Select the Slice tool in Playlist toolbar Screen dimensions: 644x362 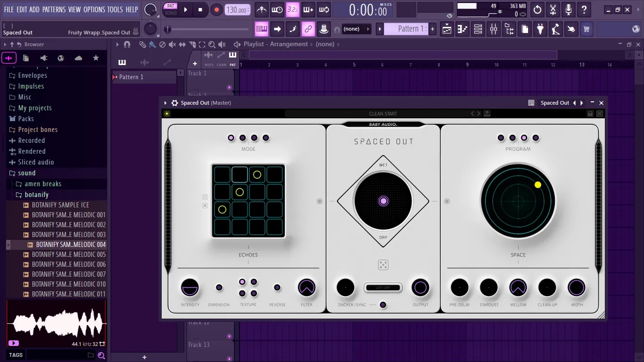192,44
